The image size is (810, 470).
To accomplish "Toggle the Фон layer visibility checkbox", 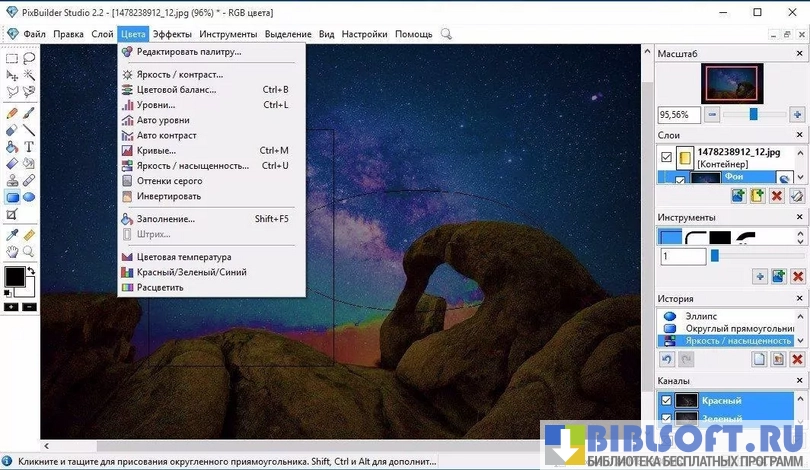I will [x=680, y=179].
